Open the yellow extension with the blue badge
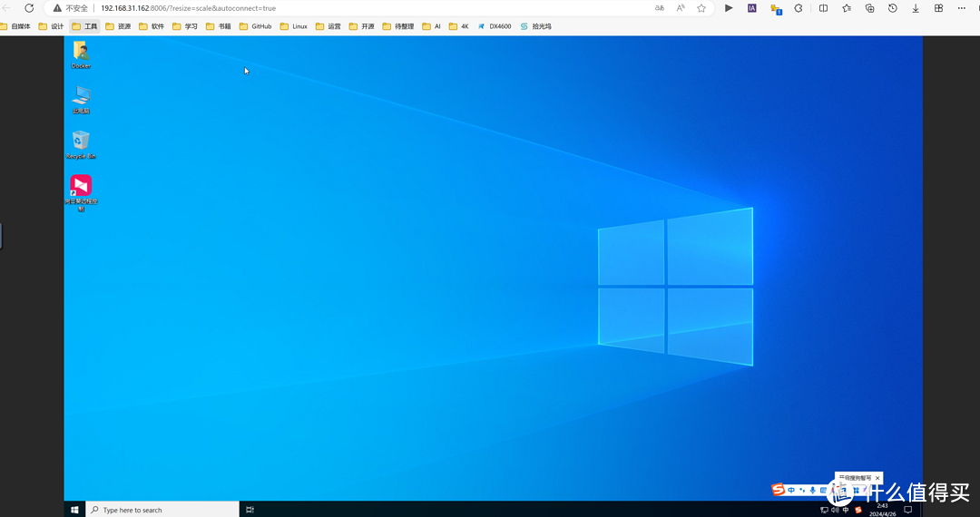The width and height of the screenshot is (980, 517). point(776,9)
